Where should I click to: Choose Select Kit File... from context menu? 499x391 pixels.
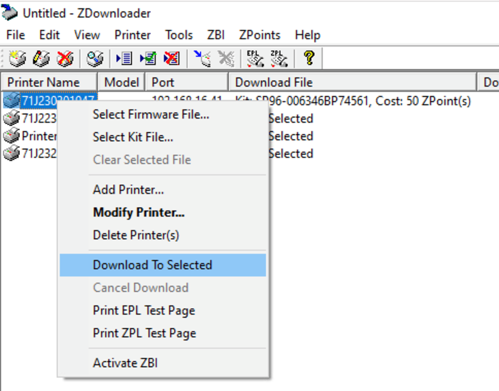(163, 137)
